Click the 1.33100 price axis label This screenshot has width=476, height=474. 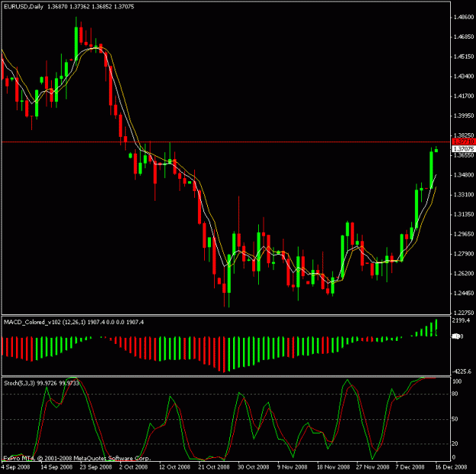click(x=464, y=195)
